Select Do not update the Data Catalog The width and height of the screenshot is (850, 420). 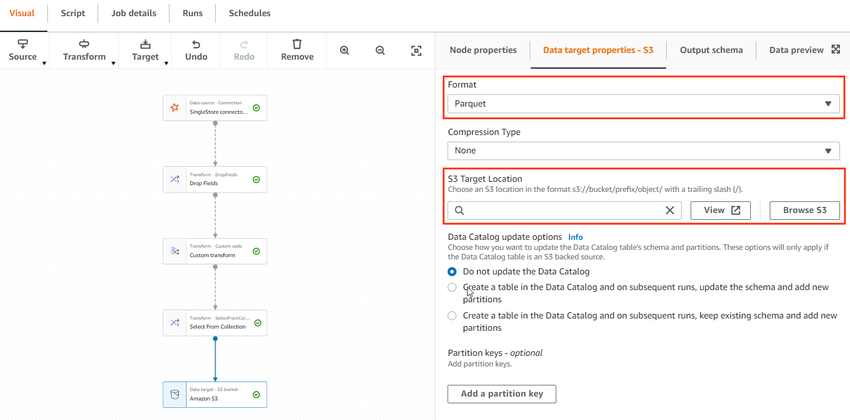pos(452,272)
